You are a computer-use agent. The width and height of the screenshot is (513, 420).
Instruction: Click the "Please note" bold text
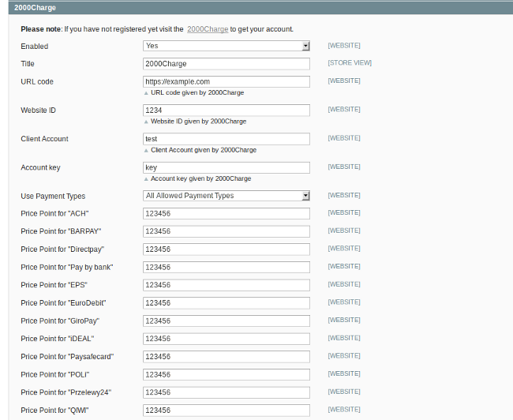tap(40, 29)
